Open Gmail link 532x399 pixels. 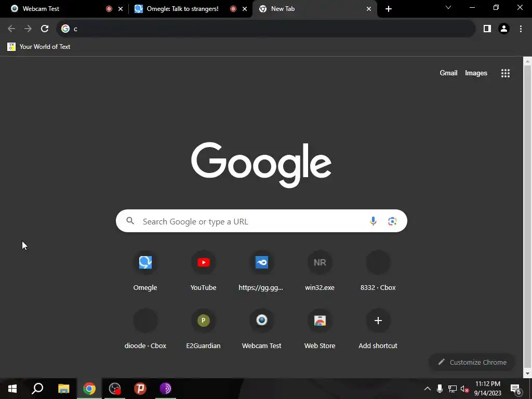(448, 73)
